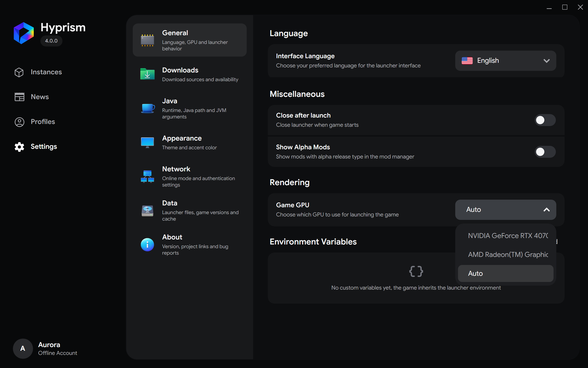Select the Data disk drive icon
The width and height of the screenshot is (588, 368).
(x=147, y=211)
